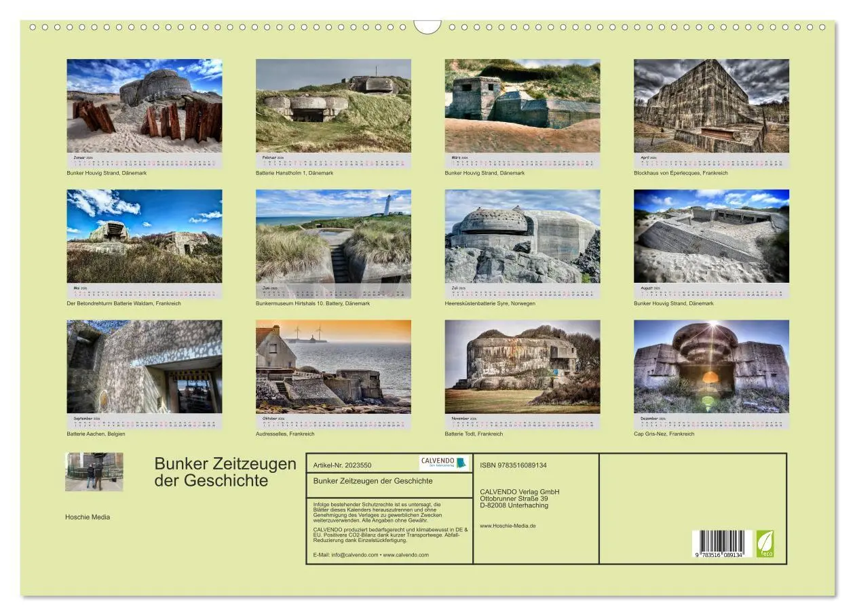The width and height of the screenshot is (855, 616).
Task: Open the May Batterie Waldam photo
Action: tap(145, 236)
